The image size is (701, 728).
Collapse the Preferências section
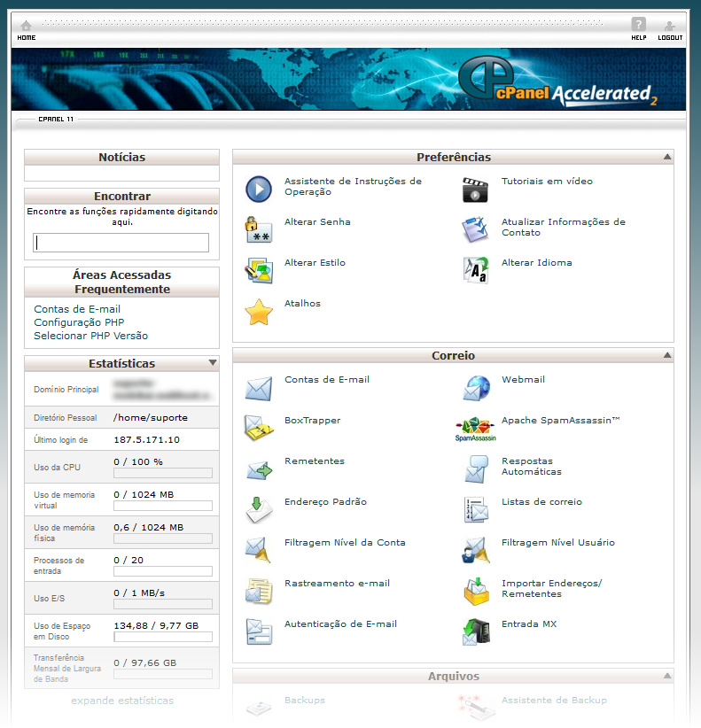click(x=666, y=158)
